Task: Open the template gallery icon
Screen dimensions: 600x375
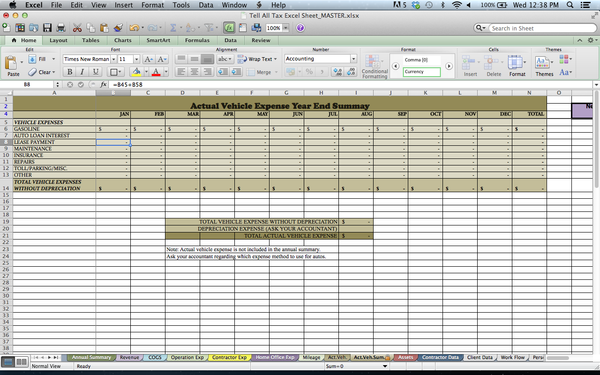Action: pyautogui.click(x=20, y=28)
